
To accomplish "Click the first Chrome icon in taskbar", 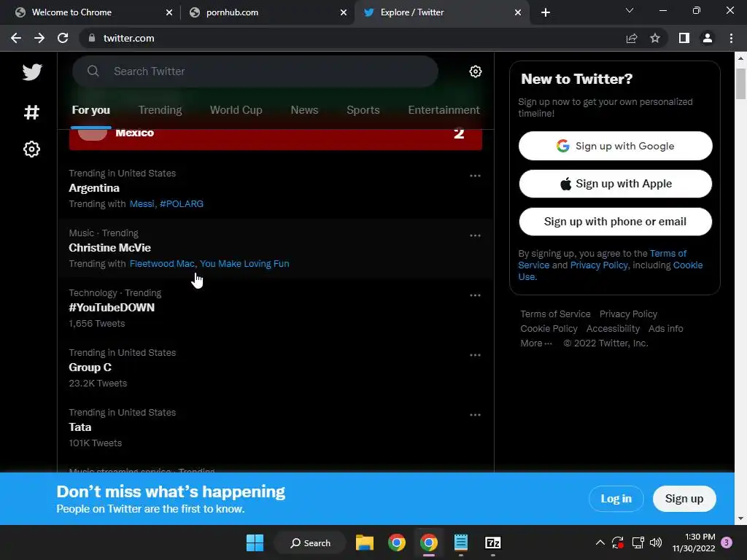I will [x=396, y=542].
